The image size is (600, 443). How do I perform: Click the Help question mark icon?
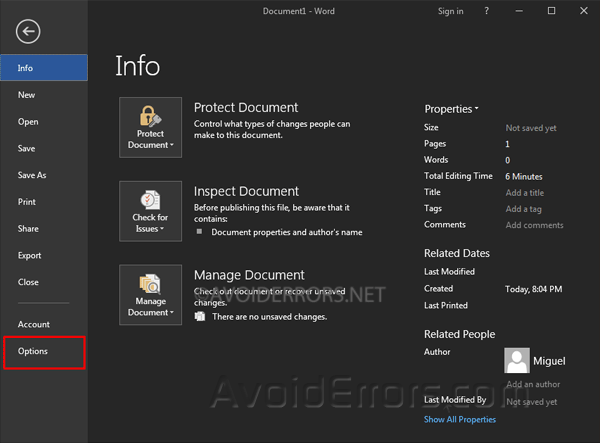pos(487,11)
